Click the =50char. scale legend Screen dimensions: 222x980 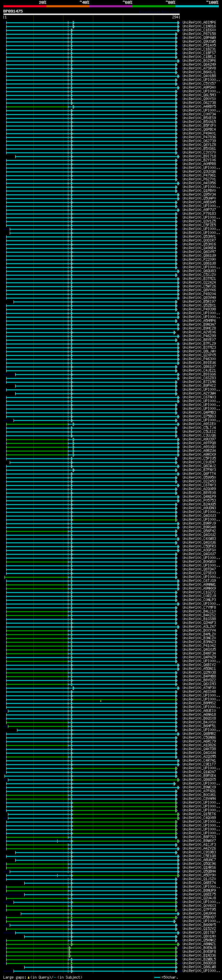pyautogui.click(x=166, y=977)
